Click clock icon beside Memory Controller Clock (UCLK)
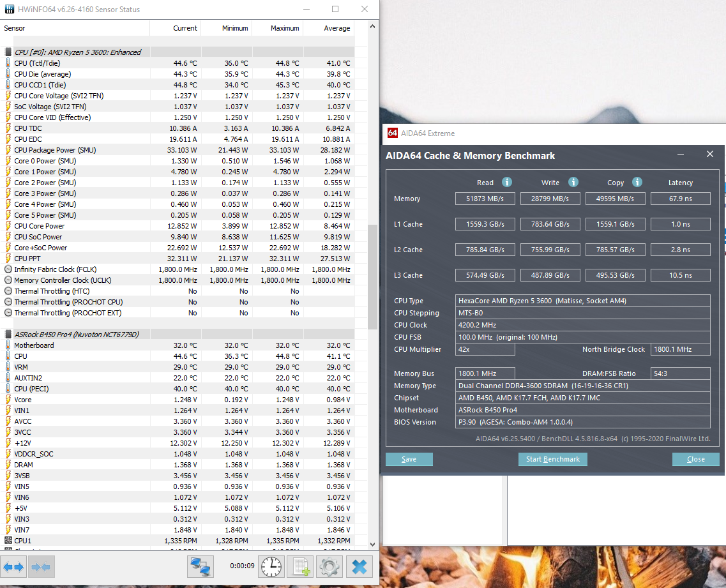The height and width of the screenshot is (588, 726). tap(8, 280)
